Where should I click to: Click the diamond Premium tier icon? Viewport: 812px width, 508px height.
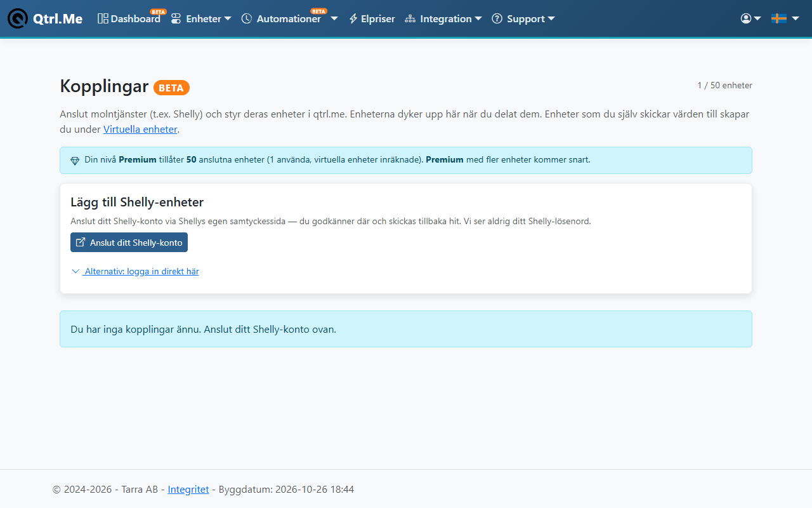pyautogui.click(x=75, y=161)
